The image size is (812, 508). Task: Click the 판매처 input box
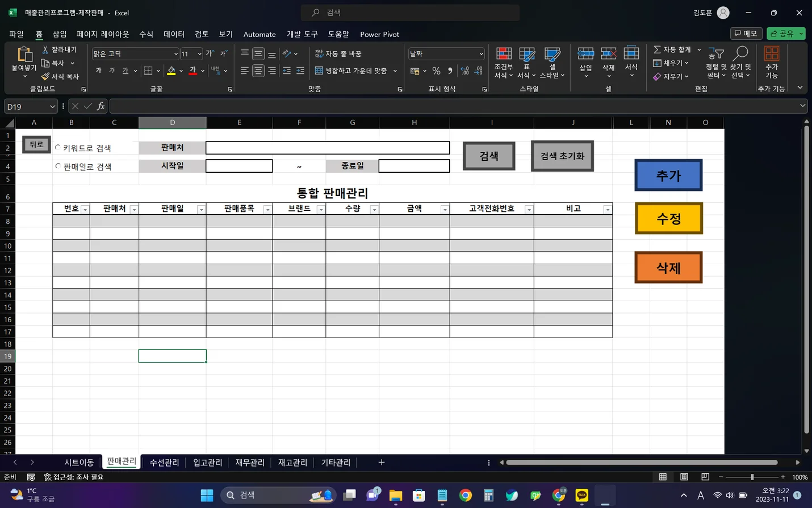click(x=328, y=148)
